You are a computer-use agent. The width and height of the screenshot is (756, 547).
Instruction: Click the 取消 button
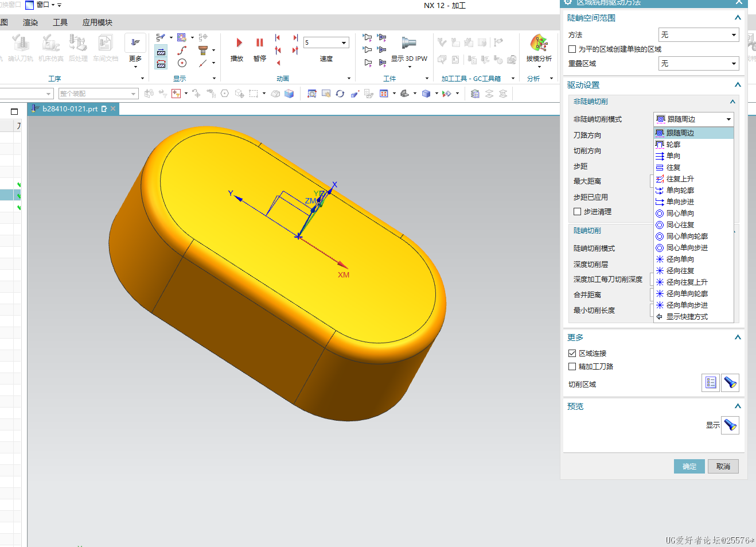point(723,467)
